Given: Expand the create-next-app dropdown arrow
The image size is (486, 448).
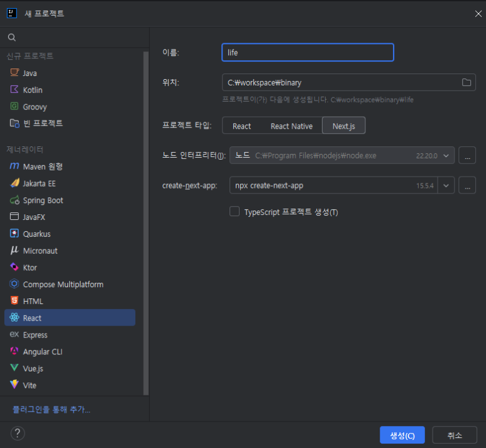Looking at the screenshot, I should pyautogui.click(x=446, y=185).
